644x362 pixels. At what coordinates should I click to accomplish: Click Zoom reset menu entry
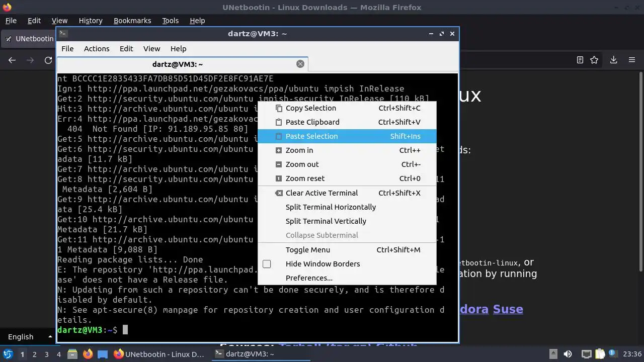pos(347,178)
